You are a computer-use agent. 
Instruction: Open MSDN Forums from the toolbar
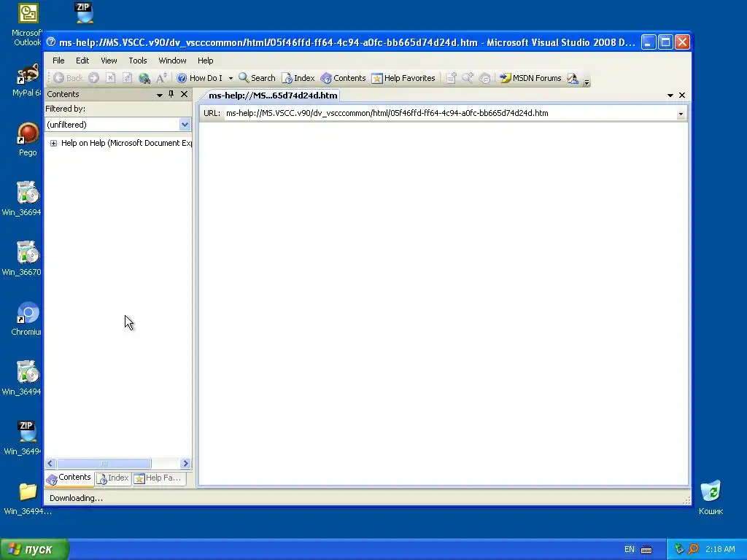(x=530, y=78)
